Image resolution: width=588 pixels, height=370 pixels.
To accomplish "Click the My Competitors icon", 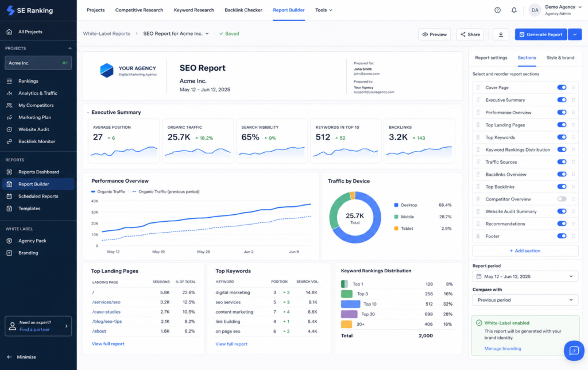I will pos(9,105).
